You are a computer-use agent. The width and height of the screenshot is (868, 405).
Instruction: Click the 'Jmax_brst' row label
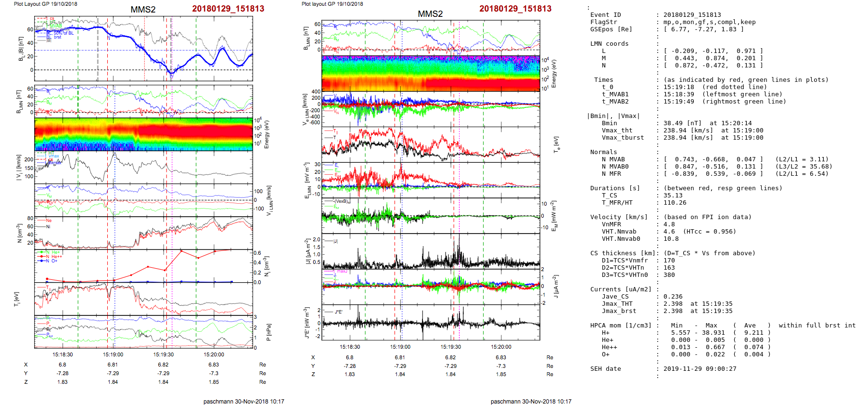click(x=619, y=311)
